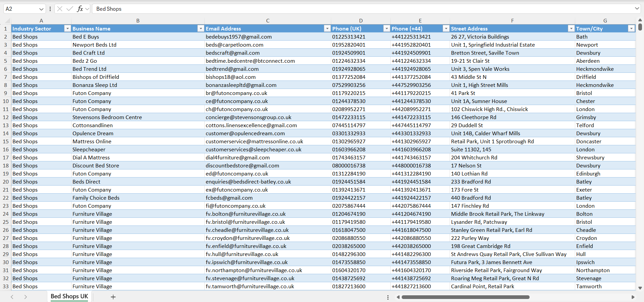The width and height of the screenshot is (644, 302).
Task: Select column F header
Action: [512, 20]
